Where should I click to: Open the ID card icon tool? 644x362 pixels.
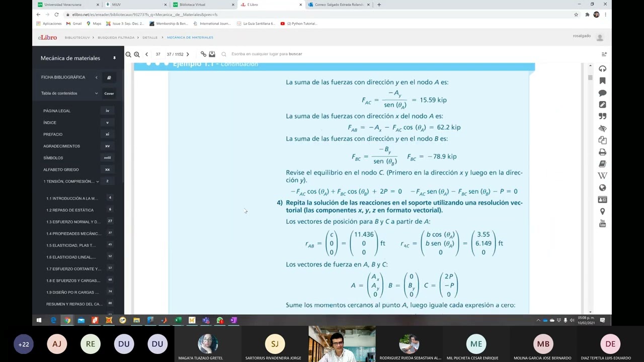pos(602,200)
